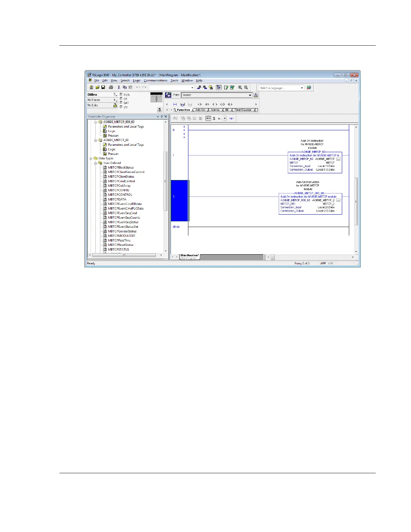Click the ellipsis button in AOI69E_MBTCP_60 block

338,159
